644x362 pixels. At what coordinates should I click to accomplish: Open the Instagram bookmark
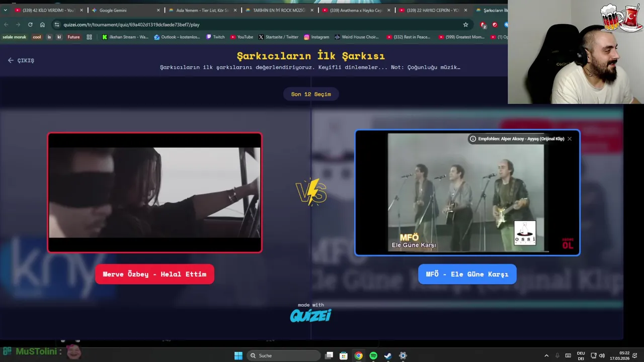pos(316,37)
